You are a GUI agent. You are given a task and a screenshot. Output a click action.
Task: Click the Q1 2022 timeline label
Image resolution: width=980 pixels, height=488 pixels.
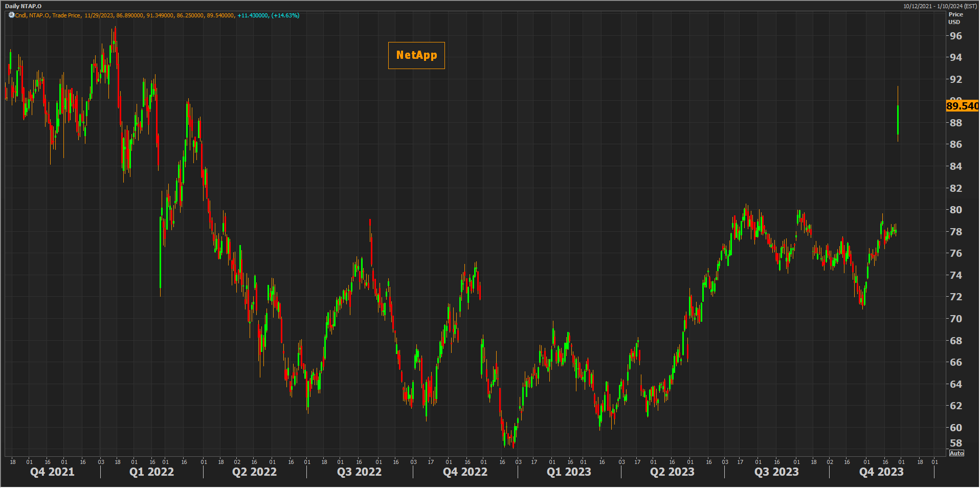[x=151, y=472]
